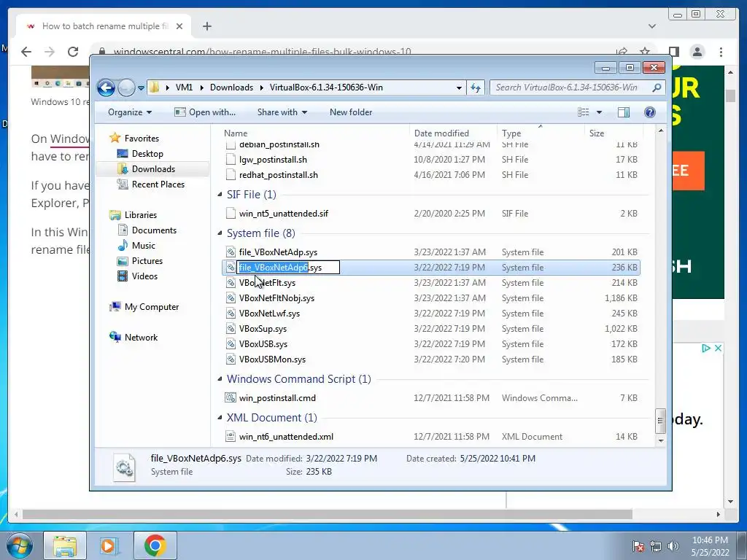Select the win_nt5_unattended.sif file icon

[231, 214]
